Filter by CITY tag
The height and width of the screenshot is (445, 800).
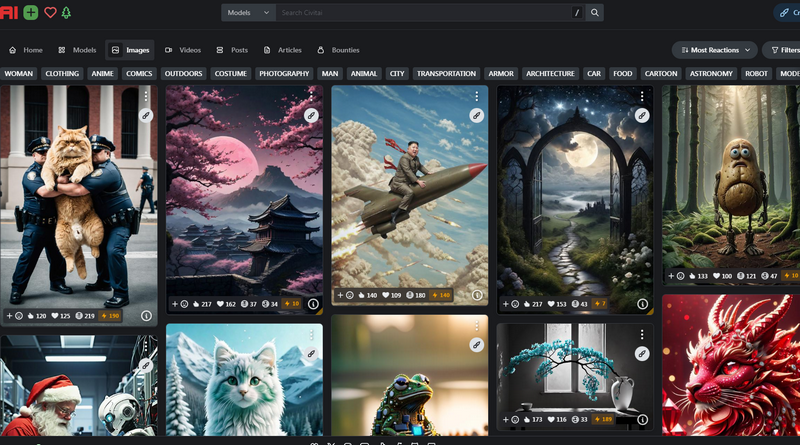(x=397, y=73)
